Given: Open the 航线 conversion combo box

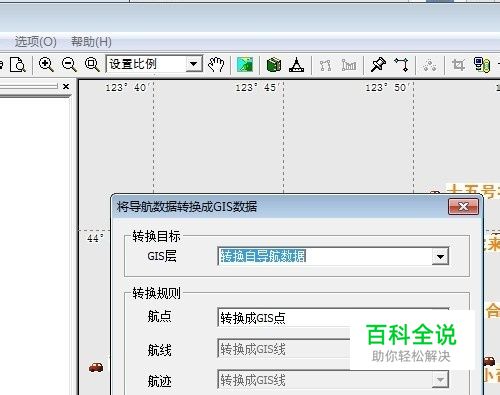Looking at the screenshot, I should pyautogui.click(x=333, y=349).
